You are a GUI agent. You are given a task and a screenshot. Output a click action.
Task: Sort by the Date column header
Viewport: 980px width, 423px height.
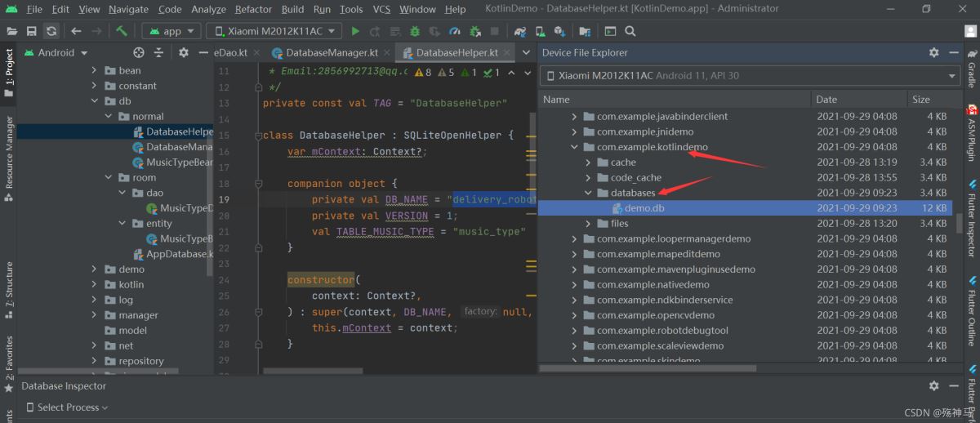858,99
